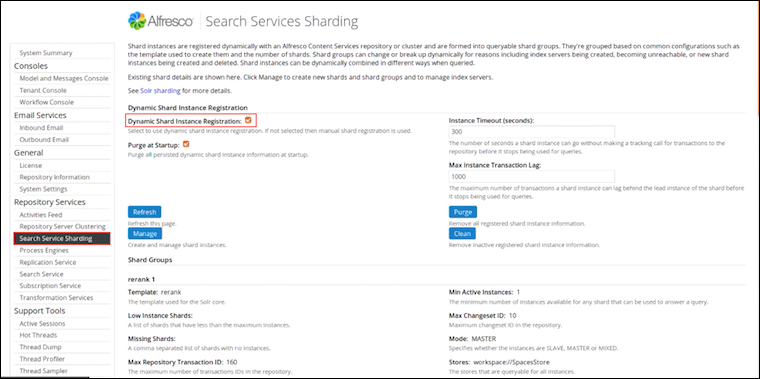Click the Clean button
The image size is (760, 379).
coord(462,234)
